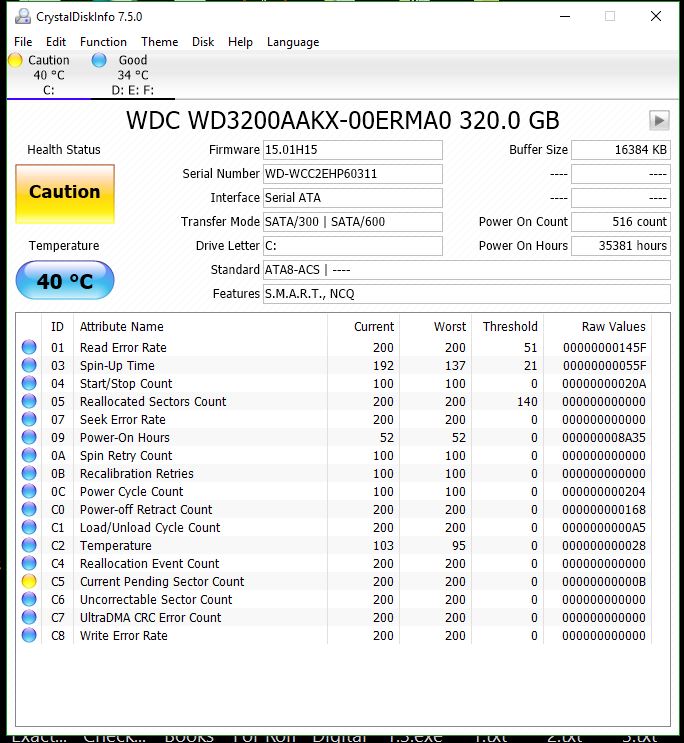Click the WDC WD3200AAKX-00ERMA0 disk title
The width and height of the screenshot is (684, 743).
coord(343,120)
